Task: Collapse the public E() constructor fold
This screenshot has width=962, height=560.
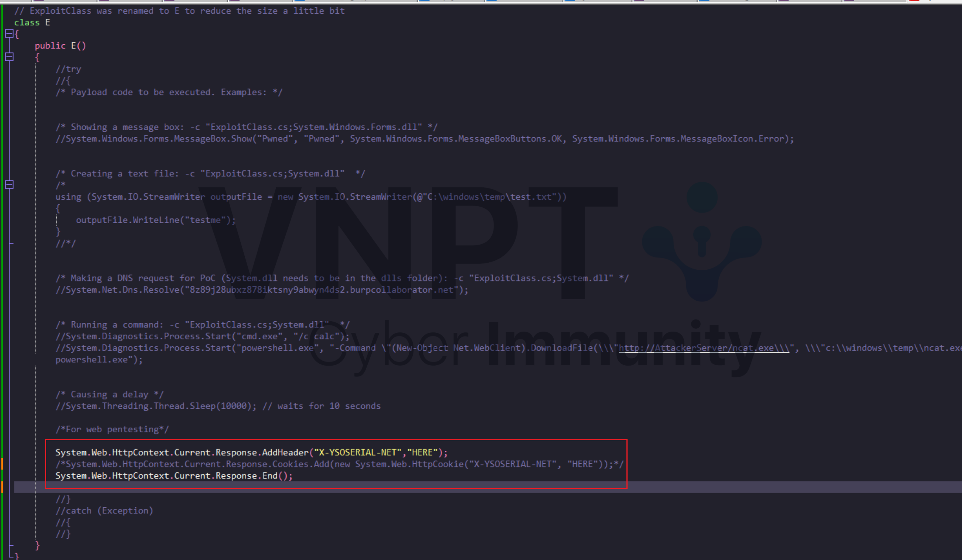Action: click(9, 57)
